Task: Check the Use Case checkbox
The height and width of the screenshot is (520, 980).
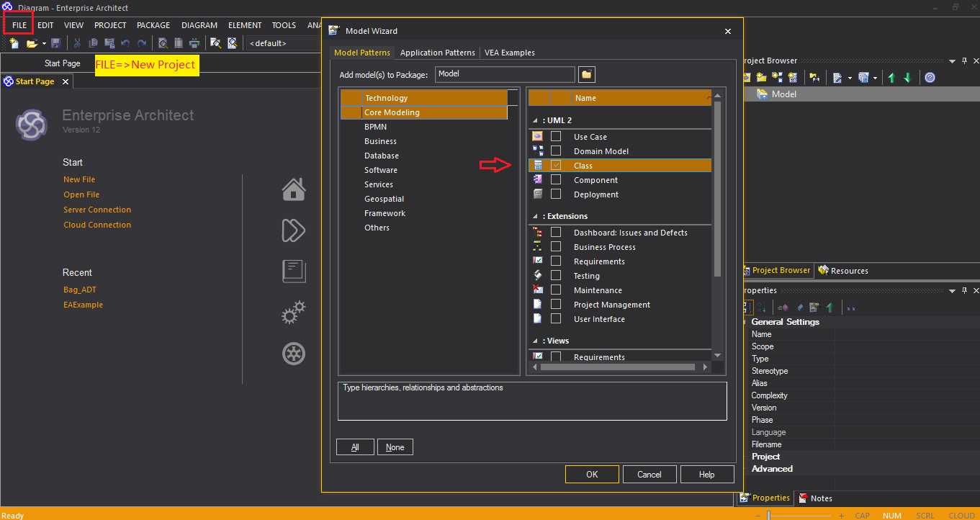Action: click(x=556, y=136)
